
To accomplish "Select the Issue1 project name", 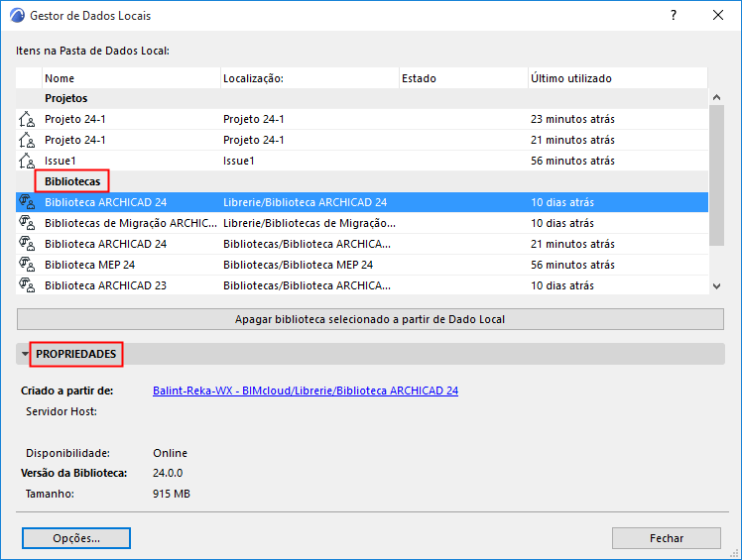I will click(x=61, y=161).
